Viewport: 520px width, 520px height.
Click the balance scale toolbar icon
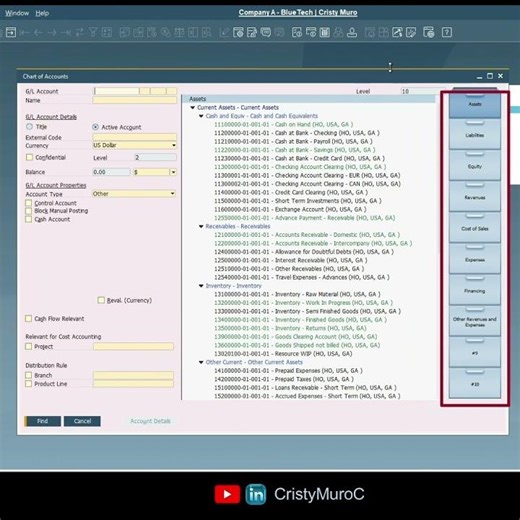coord(179,32)
